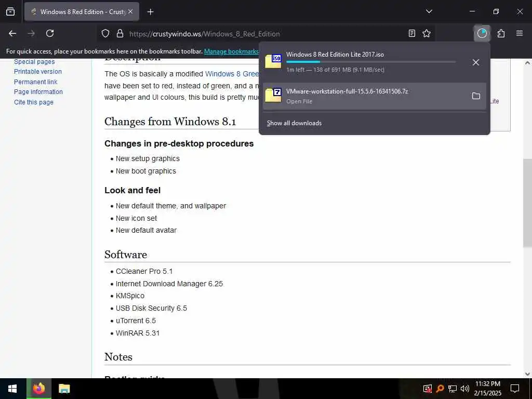Select the Windows 8 Red Edition tab
532x399 pixels.
(82, 12)
